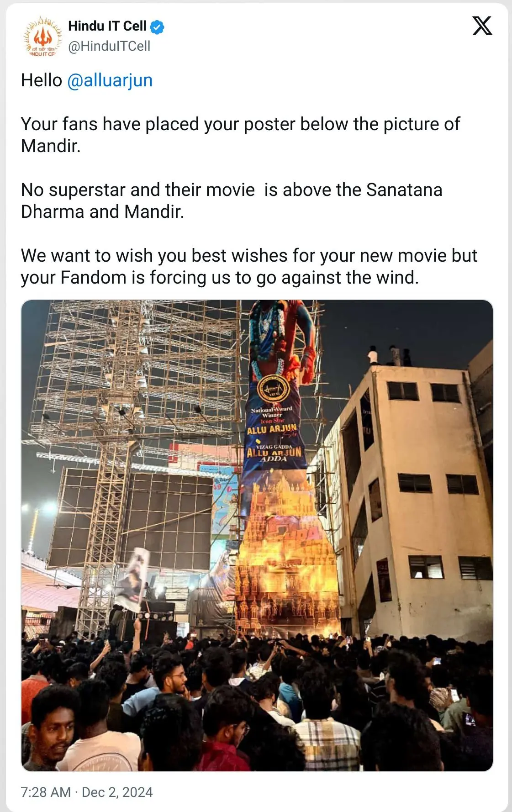Open the Hindu IT Cell profile avatar

(x=42, y=37)
